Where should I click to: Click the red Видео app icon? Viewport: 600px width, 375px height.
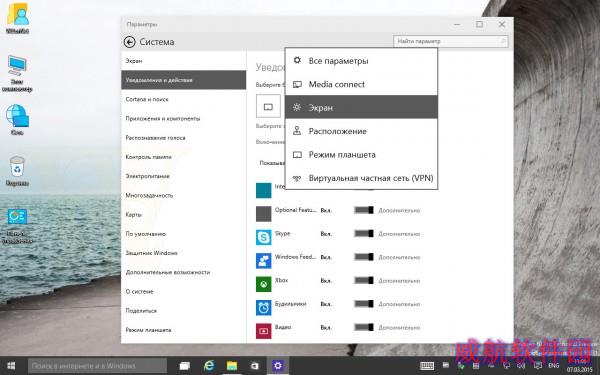pyautogui.click(x=264, y=331)
